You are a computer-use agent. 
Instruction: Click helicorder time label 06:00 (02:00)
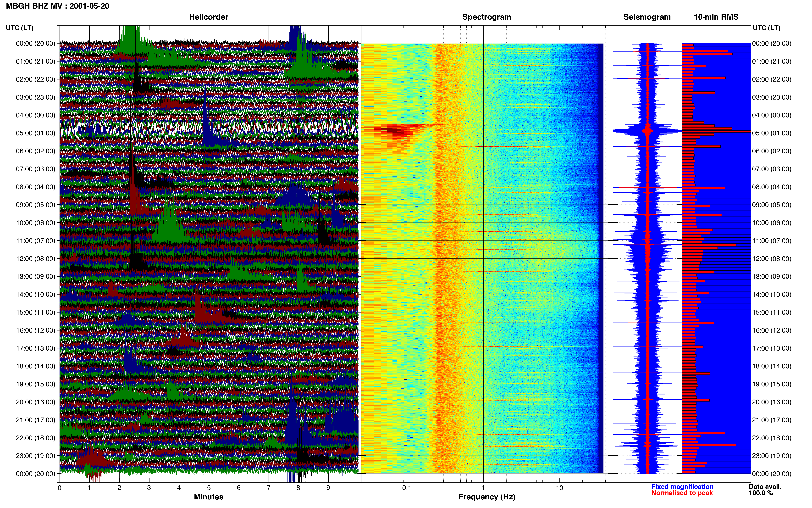36,151
